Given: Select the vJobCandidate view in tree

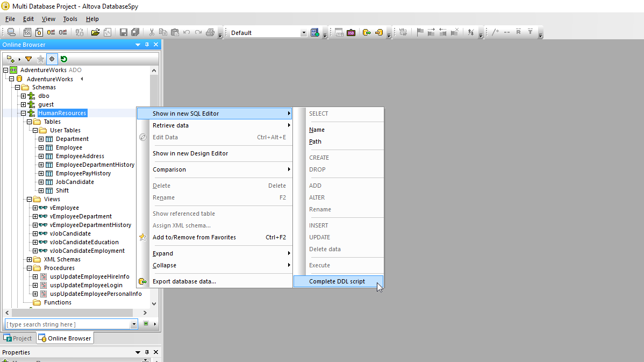Looking at the screenshot, I should [70, 233].
